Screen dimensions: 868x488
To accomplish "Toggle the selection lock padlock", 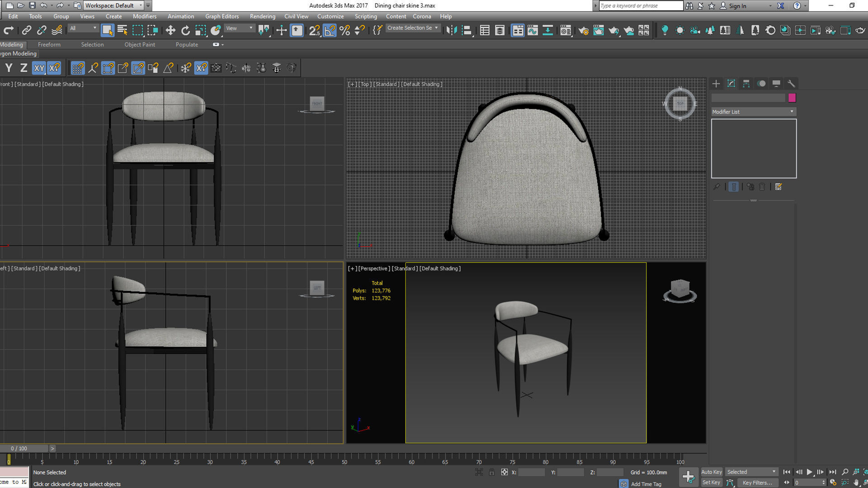I will (x=491, y=472).
